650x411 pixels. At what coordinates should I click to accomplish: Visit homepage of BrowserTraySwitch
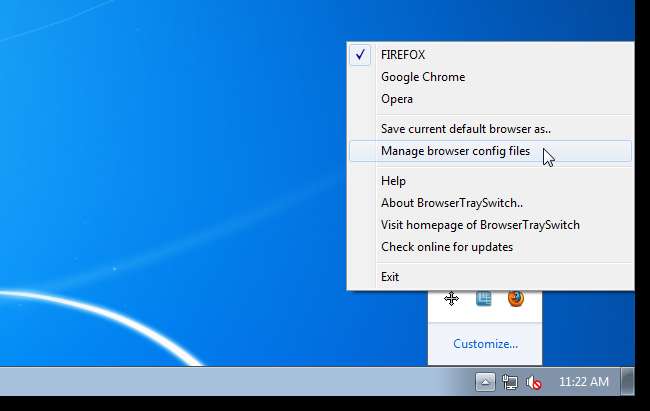[x=490, y=225]
